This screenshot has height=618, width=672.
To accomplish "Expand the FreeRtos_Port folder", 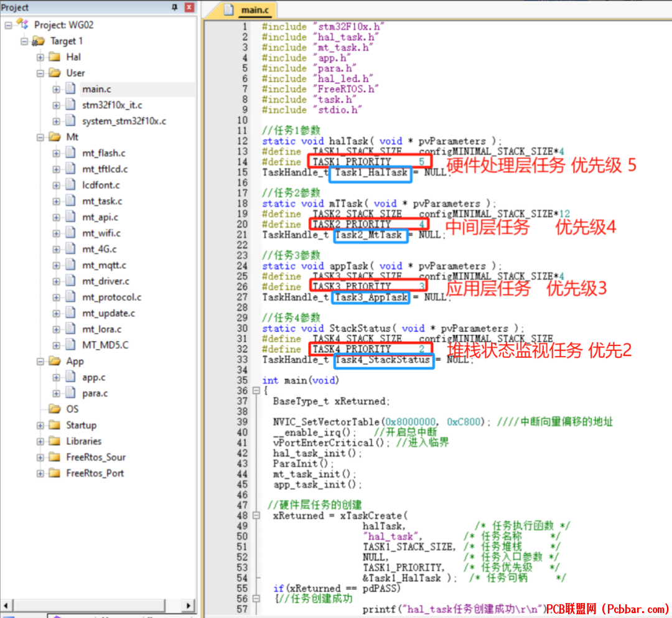I will coord(40,474).
